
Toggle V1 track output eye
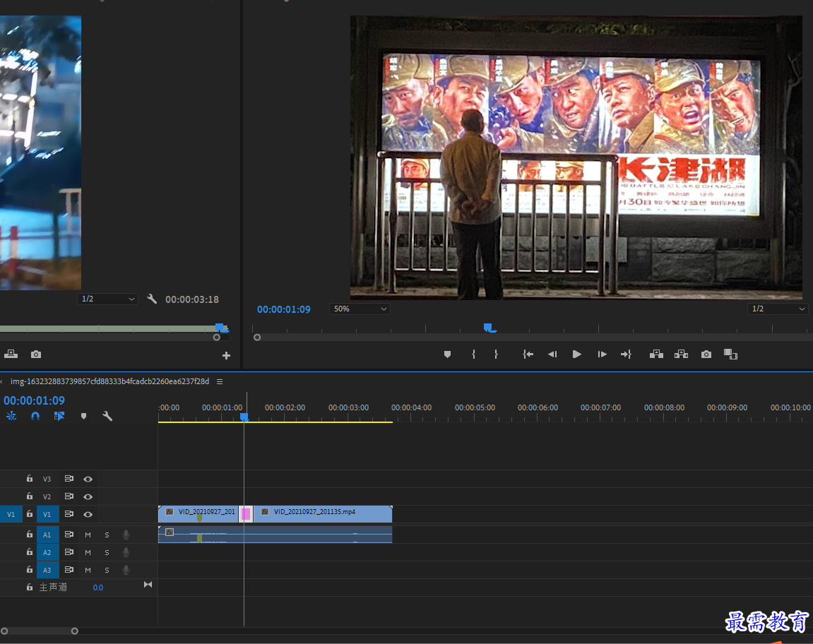point(88,514)
